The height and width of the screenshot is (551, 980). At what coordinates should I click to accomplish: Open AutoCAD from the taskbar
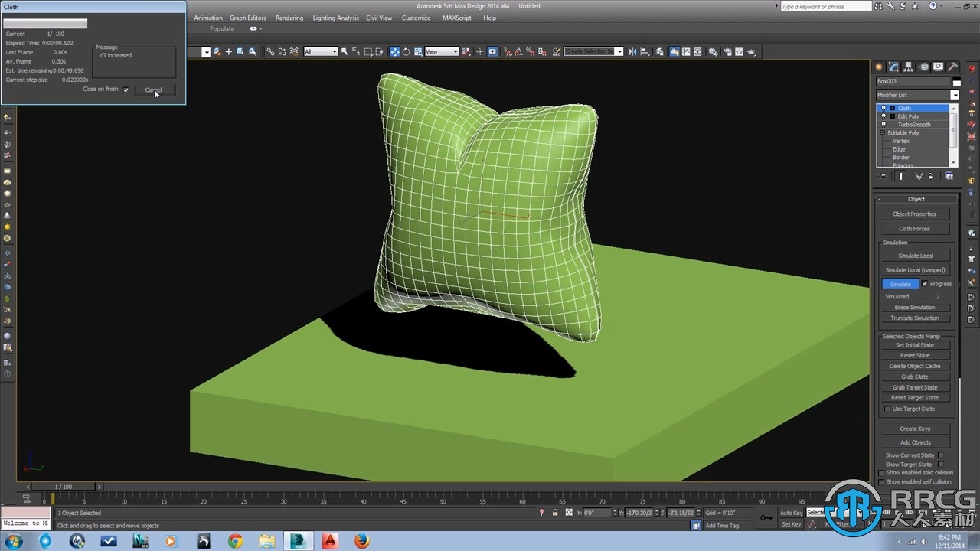(330, 541)
